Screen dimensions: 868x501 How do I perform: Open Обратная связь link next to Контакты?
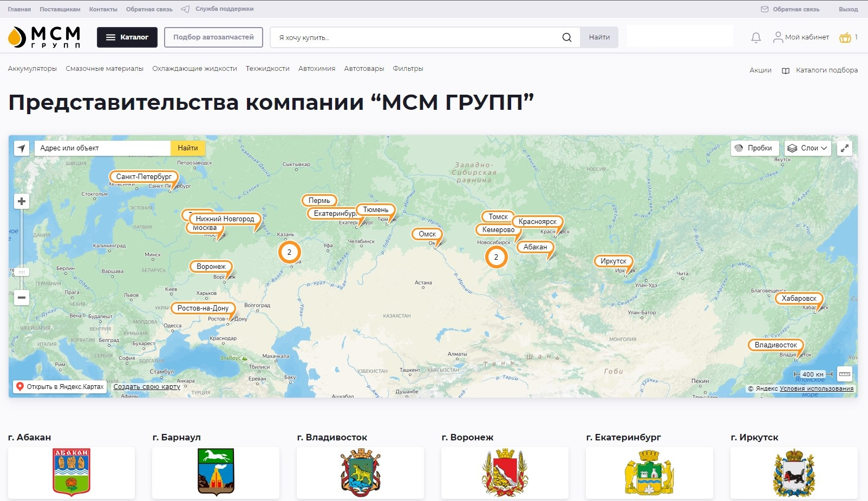tap(149, 9)
